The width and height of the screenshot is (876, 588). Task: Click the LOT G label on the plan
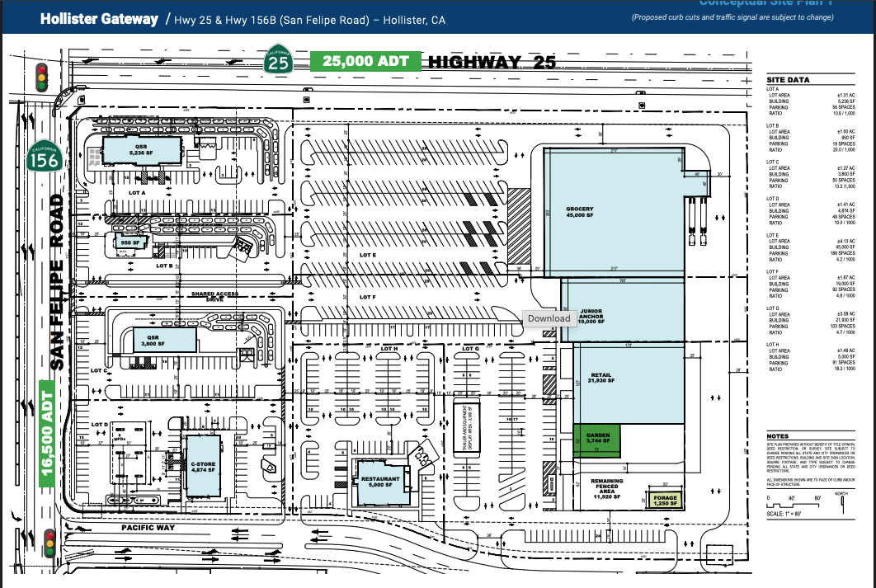(x=470, y=349)
